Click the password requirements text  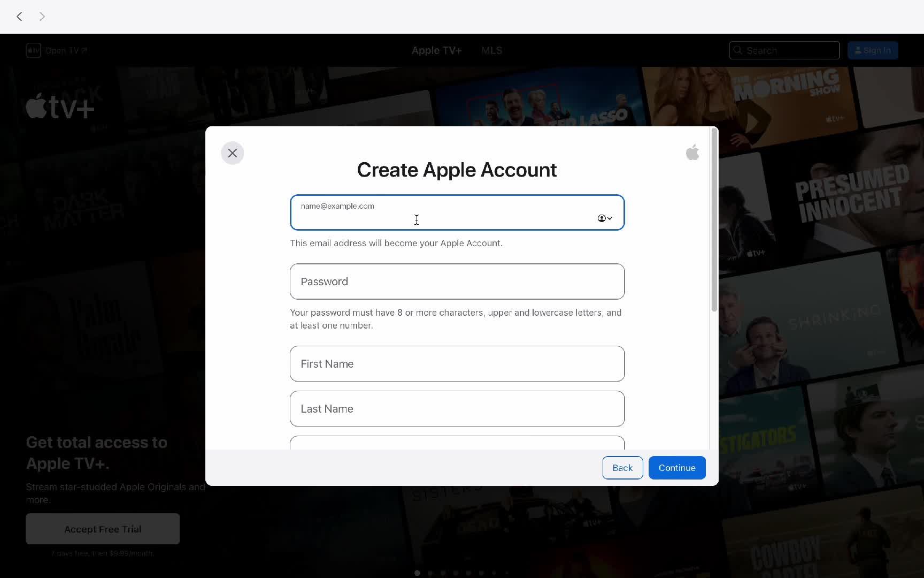tap(456, 319)
